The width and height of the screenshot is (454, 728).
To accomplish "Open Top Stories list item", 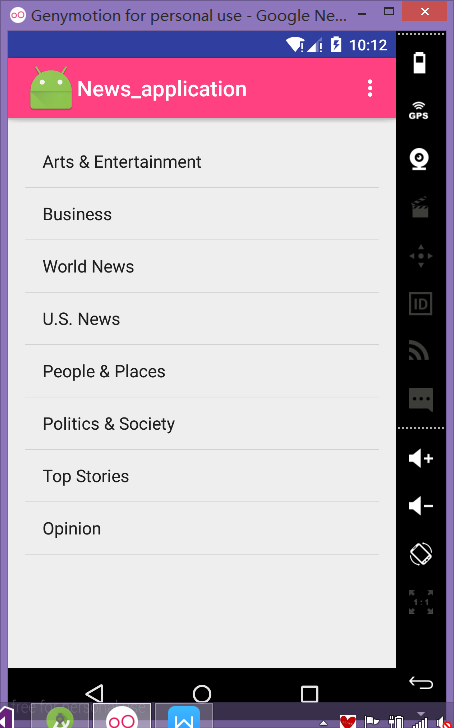I will pyautogui.click(x=202, y=476).
